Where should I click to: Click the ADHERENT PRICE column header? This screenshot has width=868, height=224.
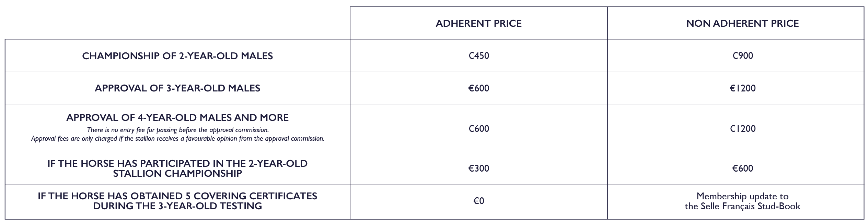point(478,23)
